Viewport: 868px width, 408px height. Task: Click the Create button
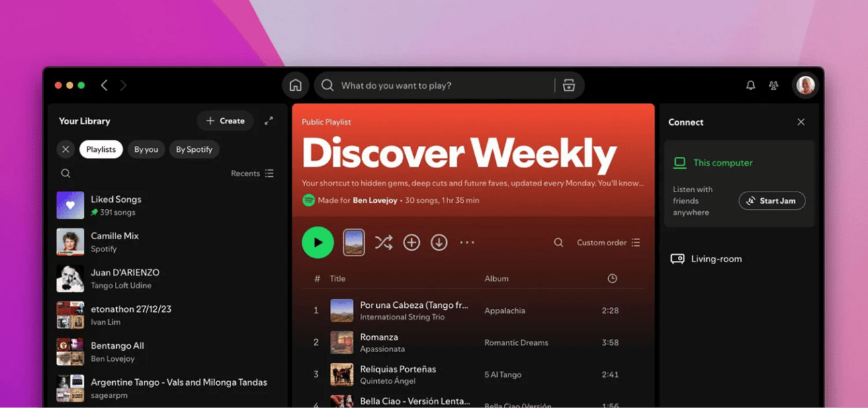click(225, 121)
